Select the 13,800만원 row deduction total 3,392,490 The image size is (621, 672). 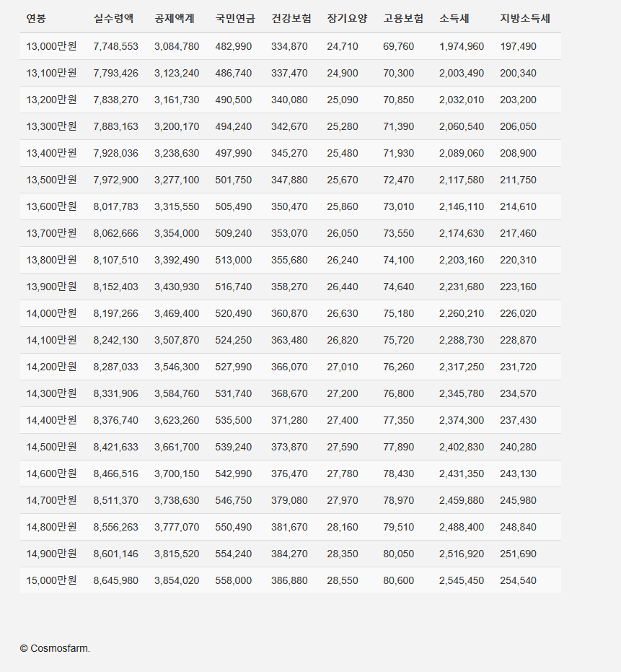click(x=177, y=260)
